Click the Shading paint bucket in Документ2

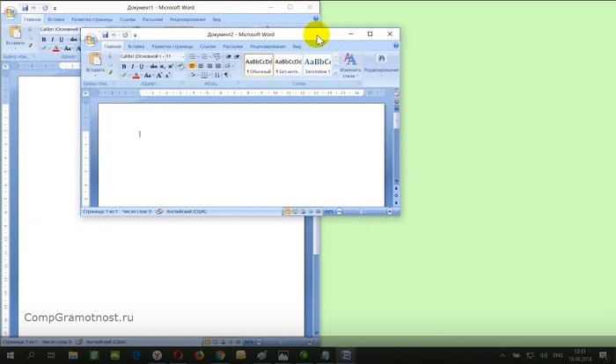coord(194,75)
